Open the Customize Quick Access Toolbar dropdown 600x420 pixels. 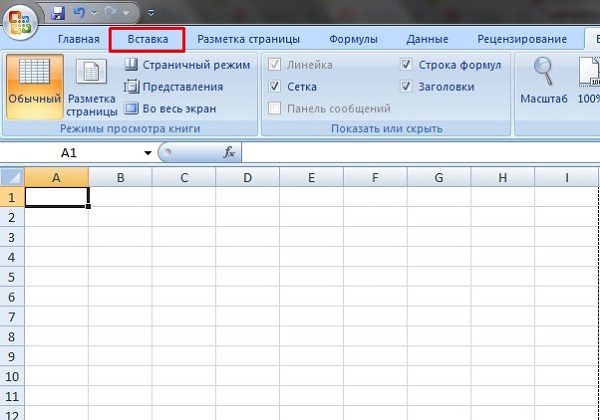click(150, 15)
